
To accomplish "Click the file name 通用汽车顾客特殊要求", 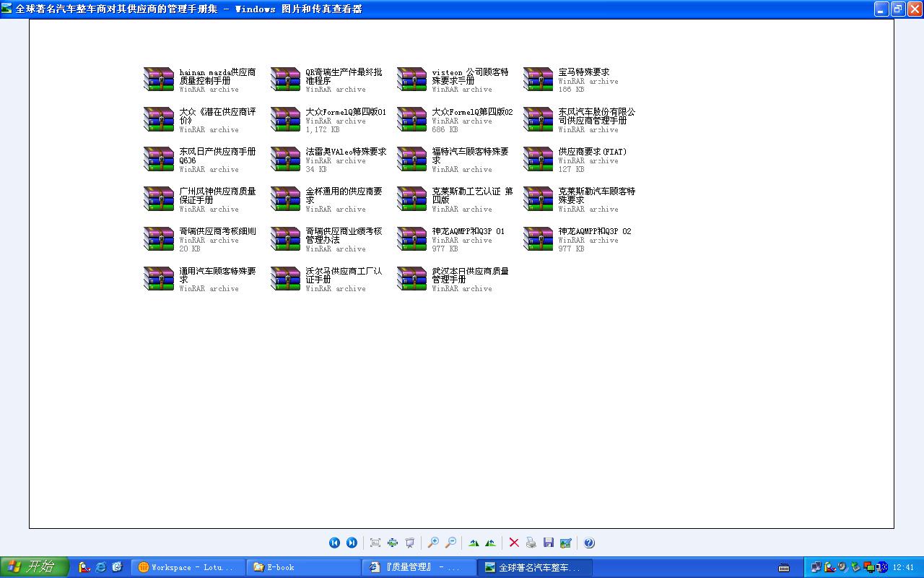I will [x=218, y=275].
